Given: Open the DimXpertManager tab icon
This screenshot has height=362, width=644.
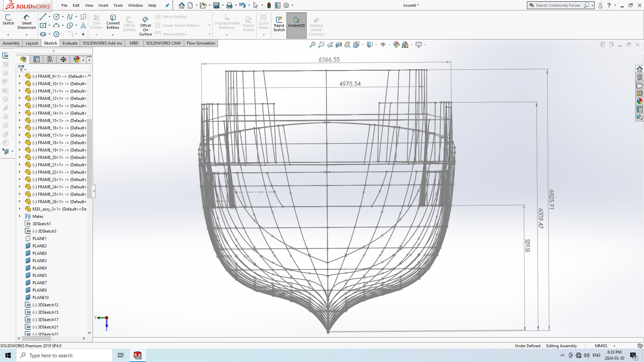Looking at the screenshot, I should [63, 59].
